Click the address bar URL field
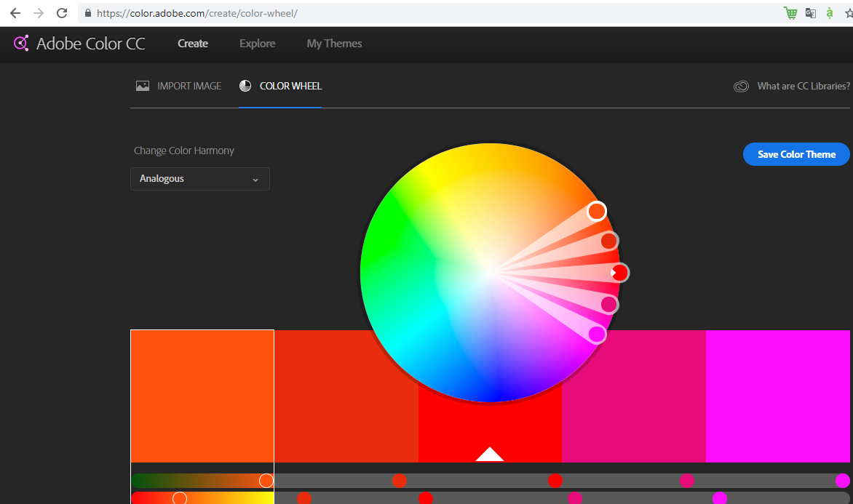 click(x=437, y=13)
